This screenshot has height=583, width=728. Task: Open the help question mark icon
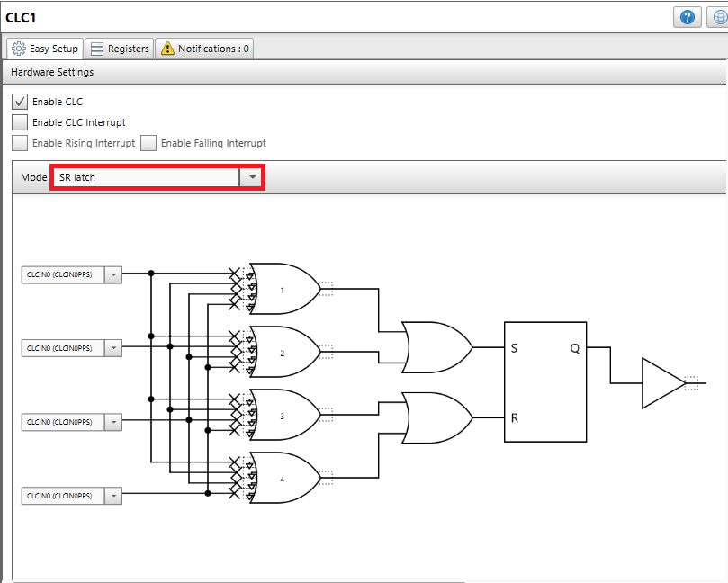pyautogui.click(x=688, y=17)
